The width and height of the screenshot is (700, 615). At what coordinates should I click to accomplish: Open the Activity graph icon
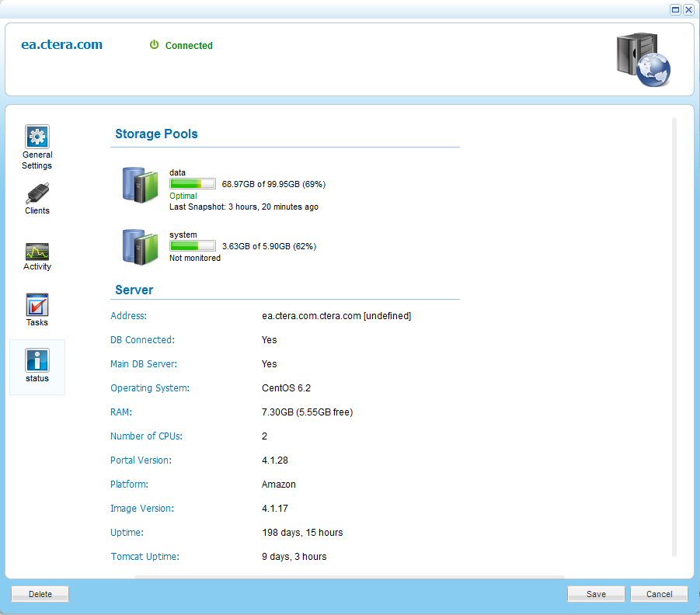pyautogui.click(x=37, y=252)
